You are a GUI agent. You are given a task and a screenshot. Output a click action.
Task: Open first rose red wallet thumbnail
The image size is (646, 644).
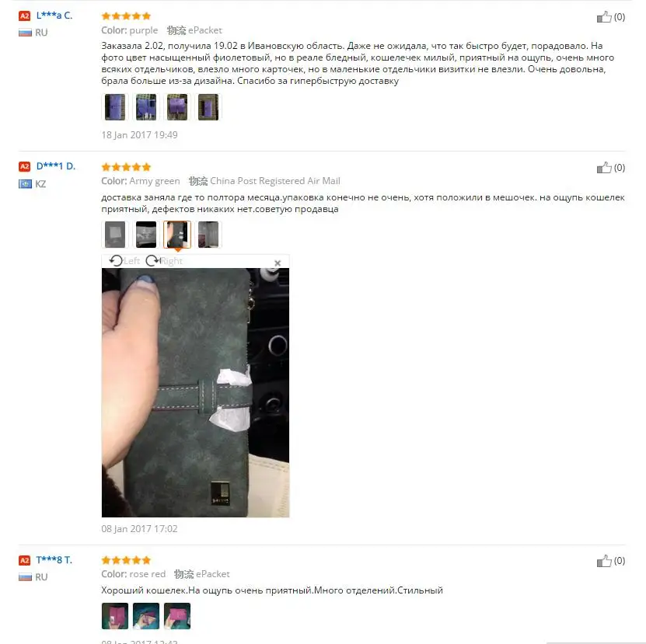tap(115, 616)
